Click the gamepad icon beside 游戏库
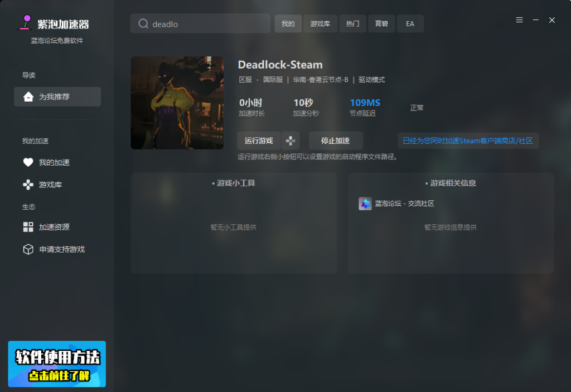The image size is (571, 392). click(x=28, y=185)
